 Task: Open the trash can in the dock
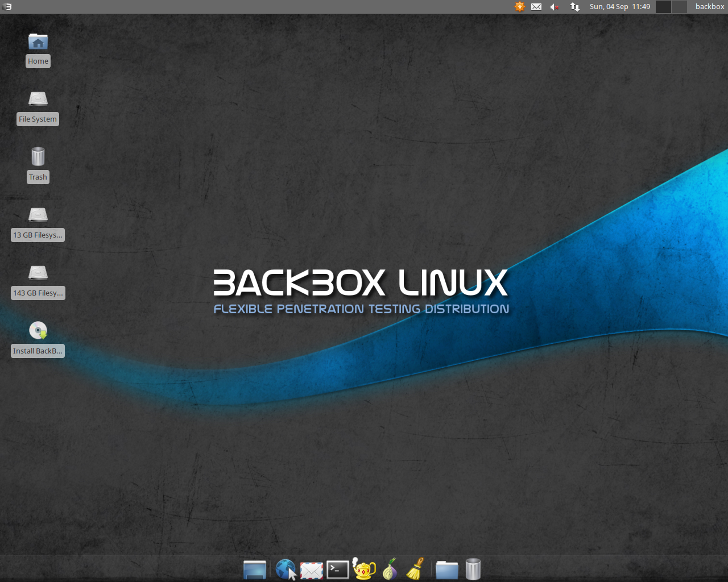tap(473, 569)
